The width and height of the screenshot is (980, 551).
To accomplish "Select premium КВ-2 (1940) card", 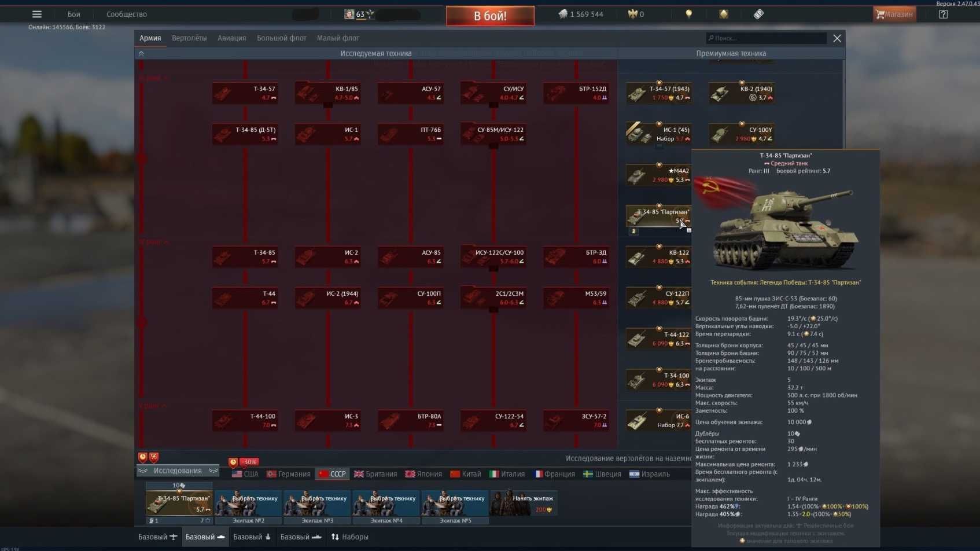I will (742, 93).
